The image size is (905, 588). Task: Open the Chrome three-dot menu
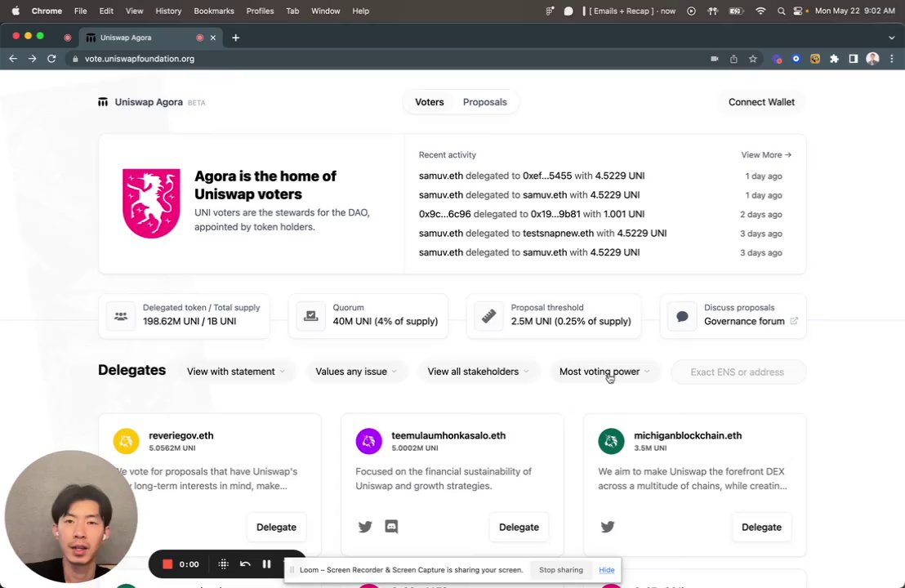892,59
